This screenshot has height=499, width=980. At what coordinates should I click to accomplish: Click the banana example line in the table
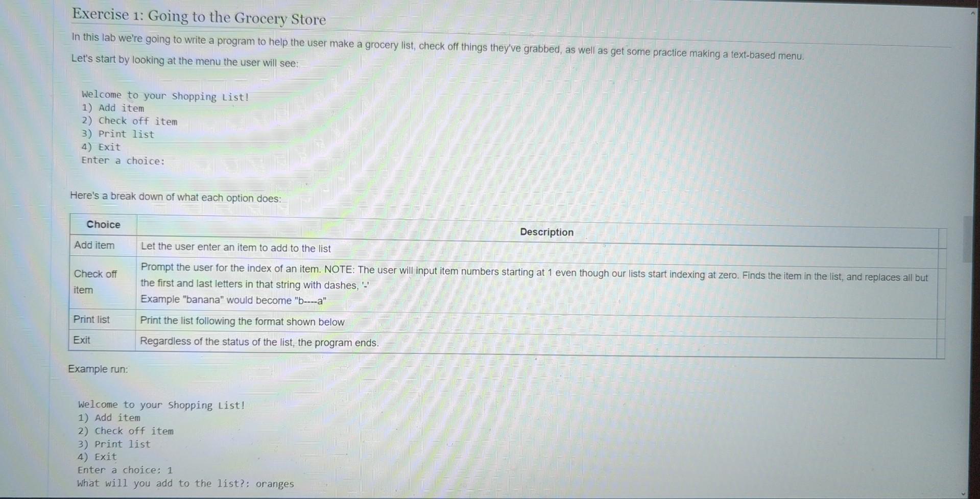233,300
